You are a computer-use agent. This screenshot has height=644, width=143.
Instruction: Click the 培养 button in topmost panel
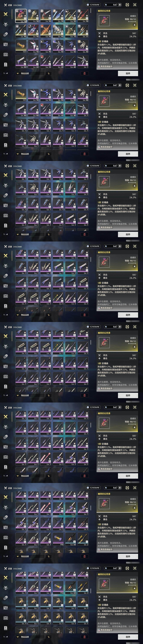pos(128,73)
